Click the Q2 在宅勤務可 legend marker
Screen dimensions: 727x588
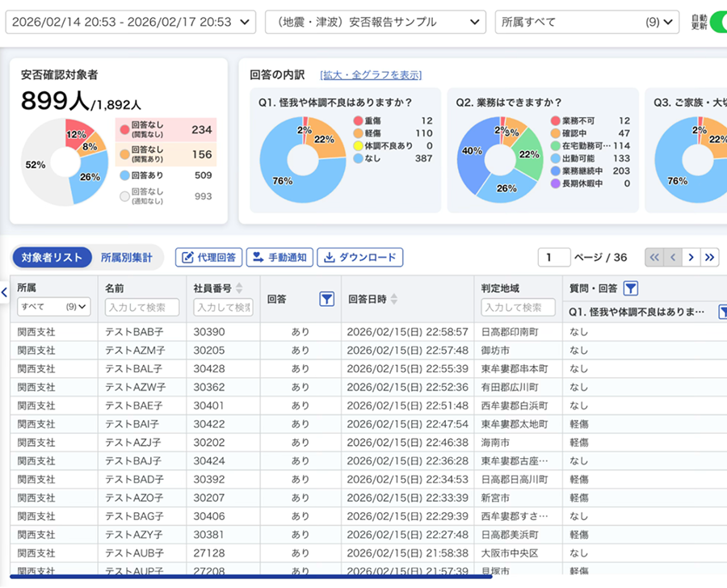pyautogui.click(x=556, y=145)
